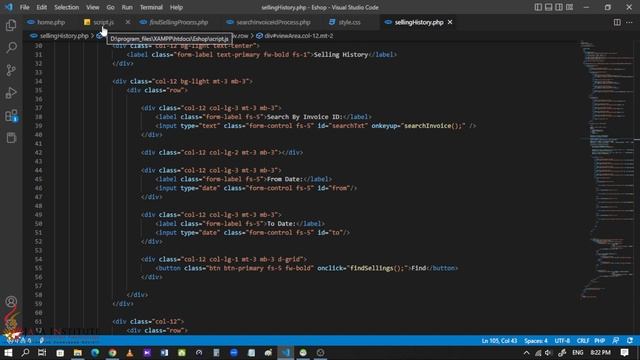Open the editor More Actions ellipsis

click(x=629, y=22)
